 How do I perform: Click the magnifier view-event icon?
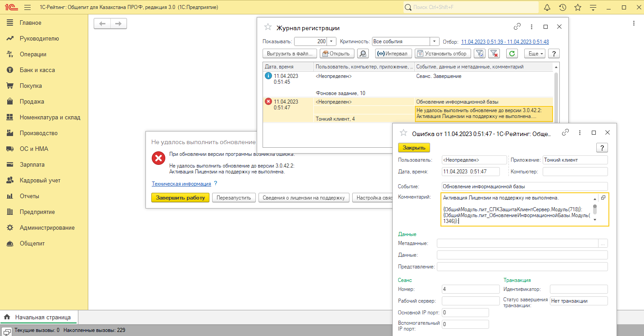[x=363, y=54]
